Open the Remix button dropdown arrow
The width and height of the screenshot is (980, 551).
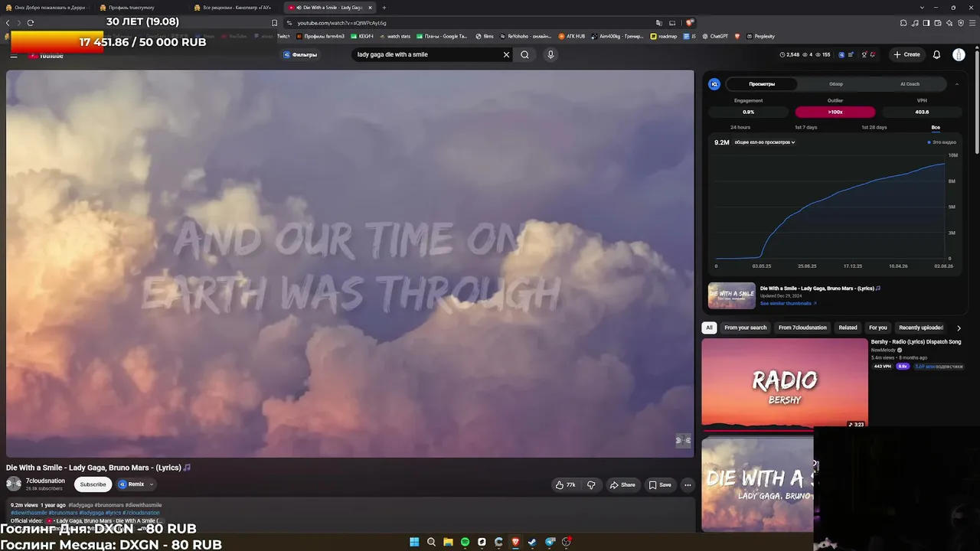(x=152, y=484)
